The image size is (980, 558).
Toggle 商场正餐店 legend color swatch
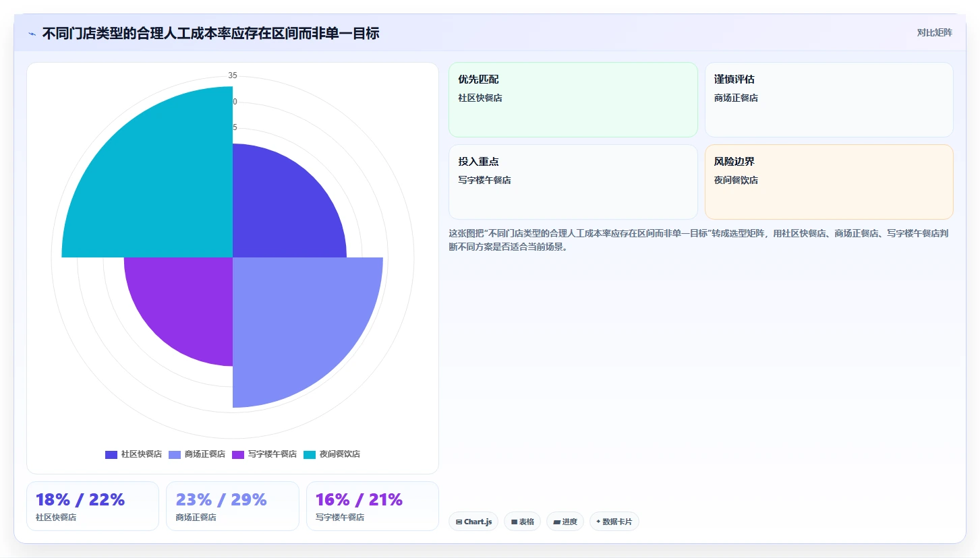175,454
